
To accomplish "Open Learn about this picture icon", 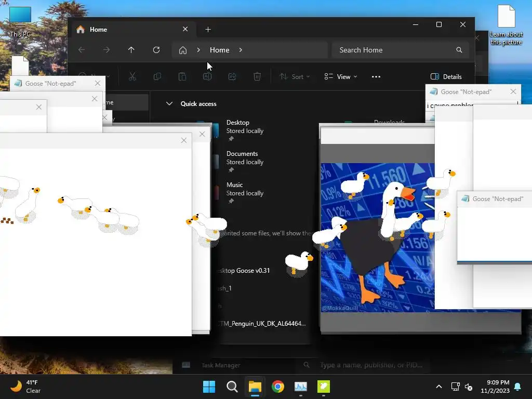I will tap(506, 25).
